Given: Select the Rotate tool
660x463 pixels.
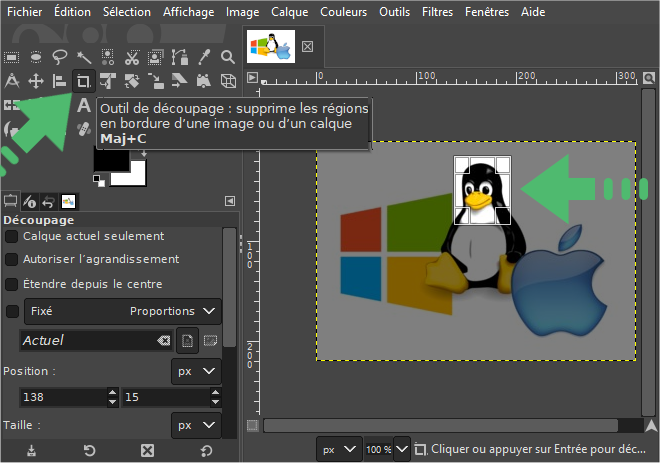Looking at the screenshot, I should click(x=132, y=81).
